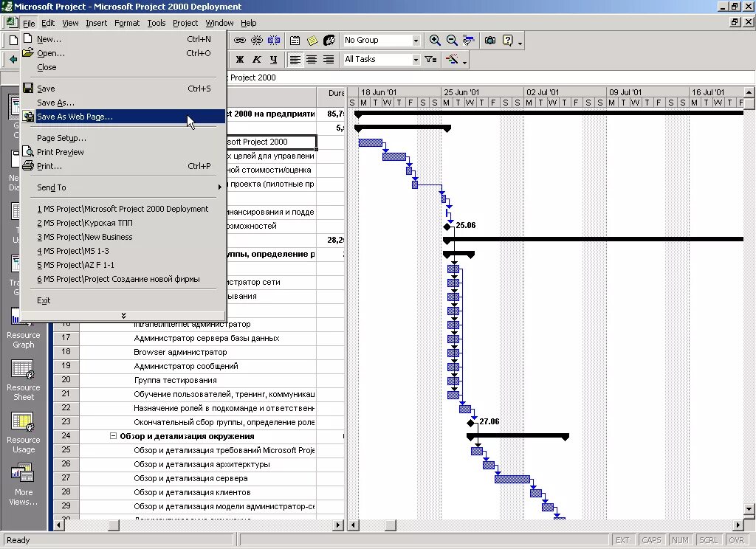Click the Help question mark icon
Screen dimensions: 756x549
coord(507,41)
